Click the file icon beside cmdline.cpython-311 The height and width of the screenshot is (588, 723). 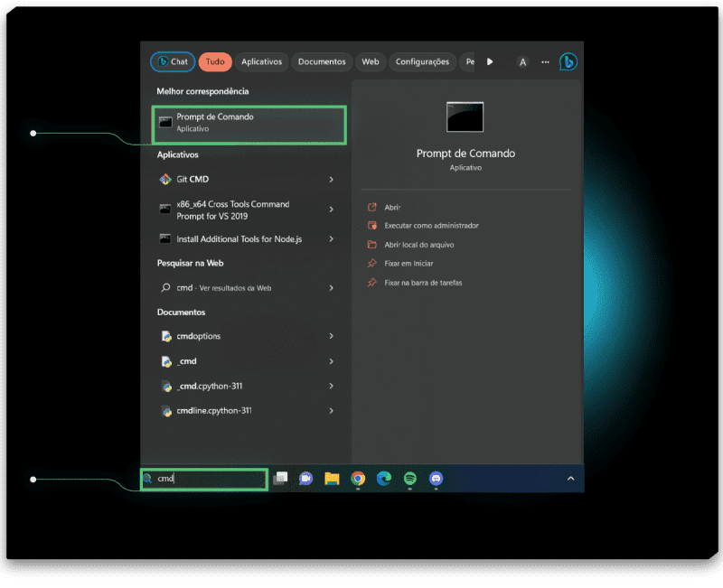[x=166, y=411]
